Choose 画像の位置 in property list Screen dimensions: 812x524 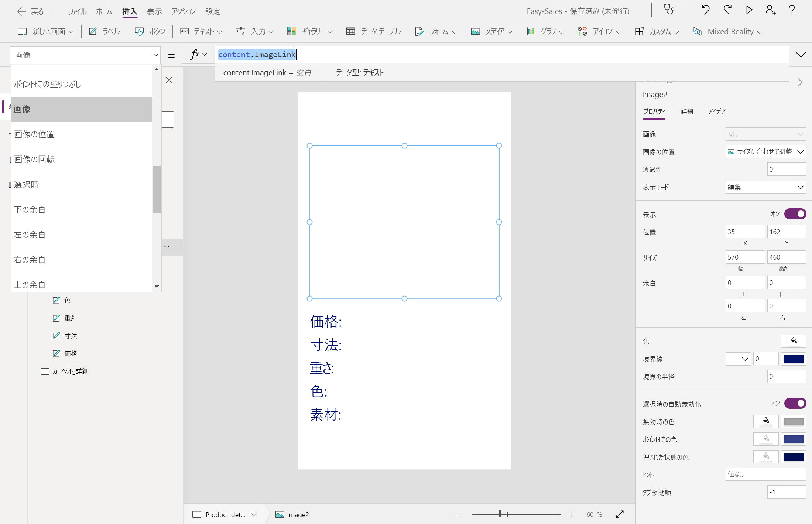coord(81,134)
